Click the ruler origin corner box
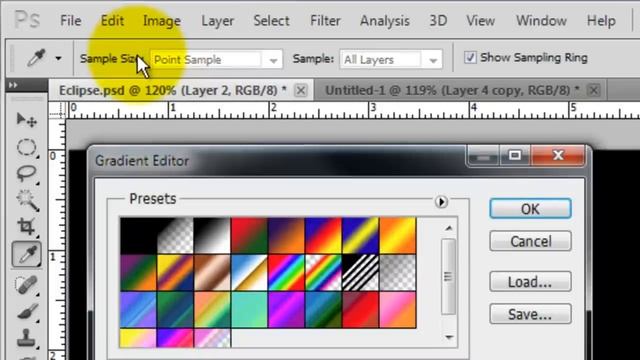640x360 pixels. 57,110
